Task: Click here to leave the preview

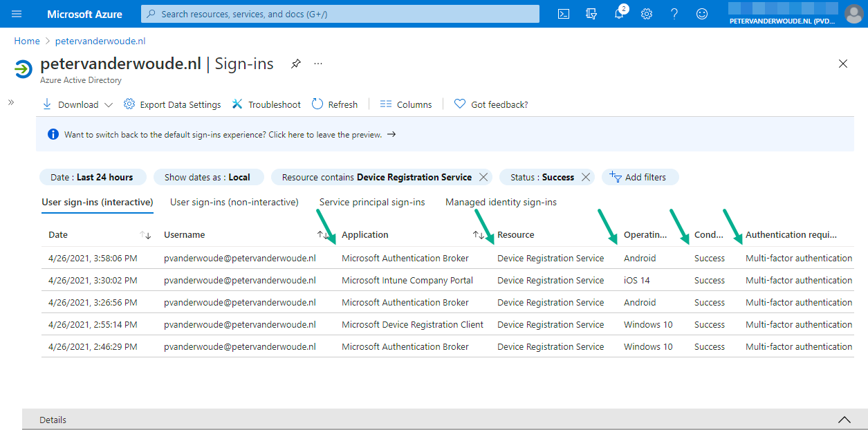Action: (320, 134)
